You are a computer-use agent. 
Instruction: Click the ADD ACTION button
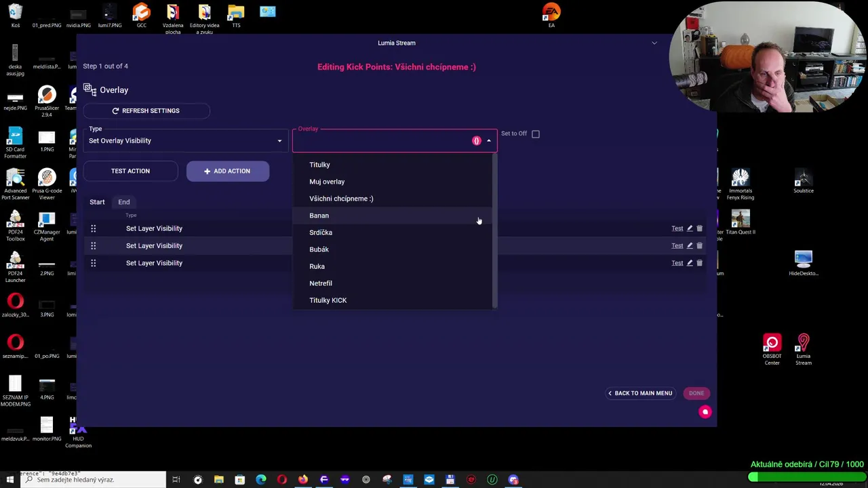pos(227,171)
